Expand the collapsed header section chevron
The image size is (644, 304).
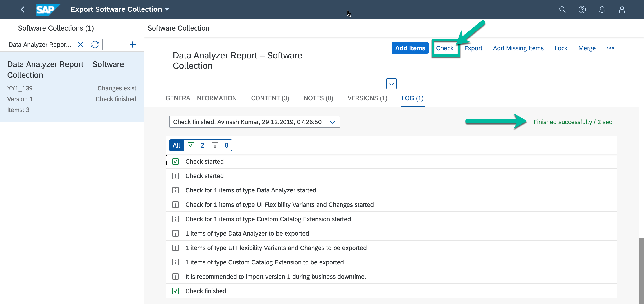[x=391, y=84]
